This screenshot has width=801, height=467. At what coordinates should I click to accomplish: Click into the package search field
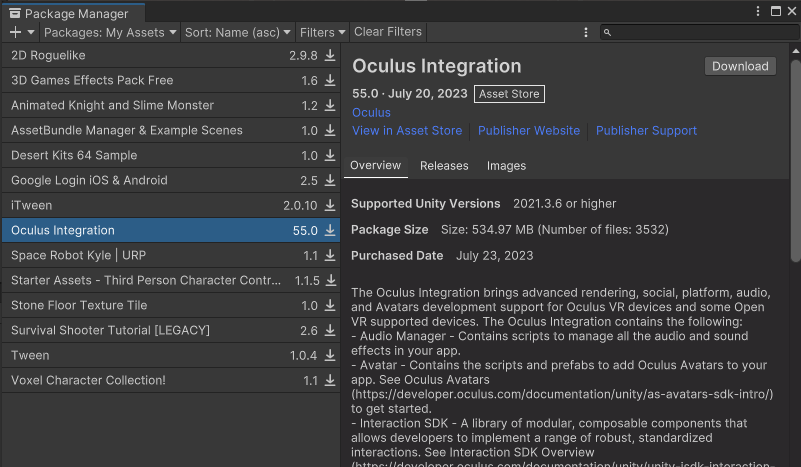coord(700,32)
